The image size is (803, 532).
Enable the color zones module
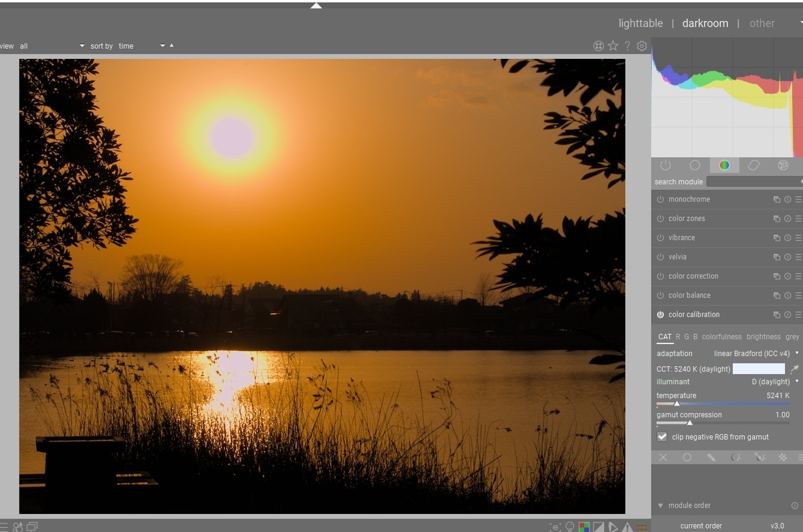(x=660, y=219)
